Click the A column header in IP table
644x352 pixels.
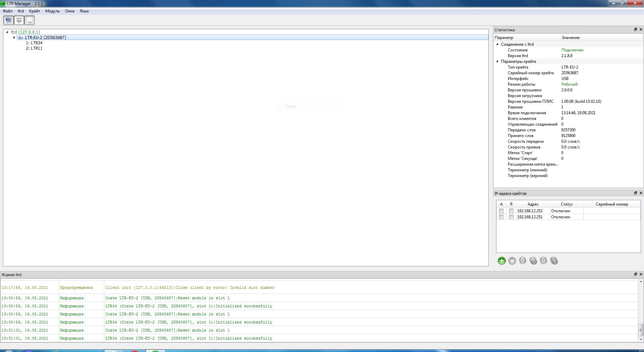click(501, 204)
